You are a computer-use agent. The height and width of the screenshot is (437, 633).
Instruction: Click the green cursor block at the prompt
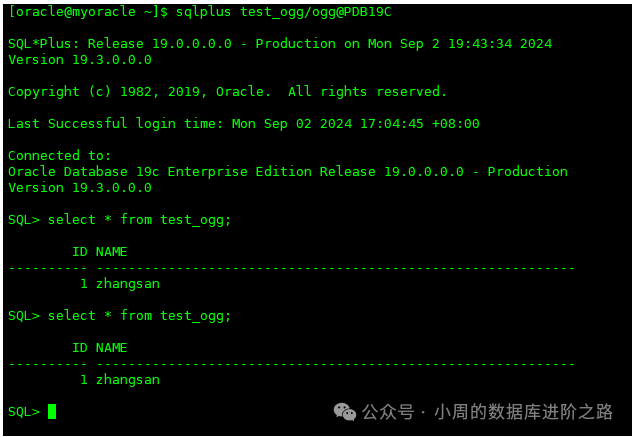tap(52, 412)
